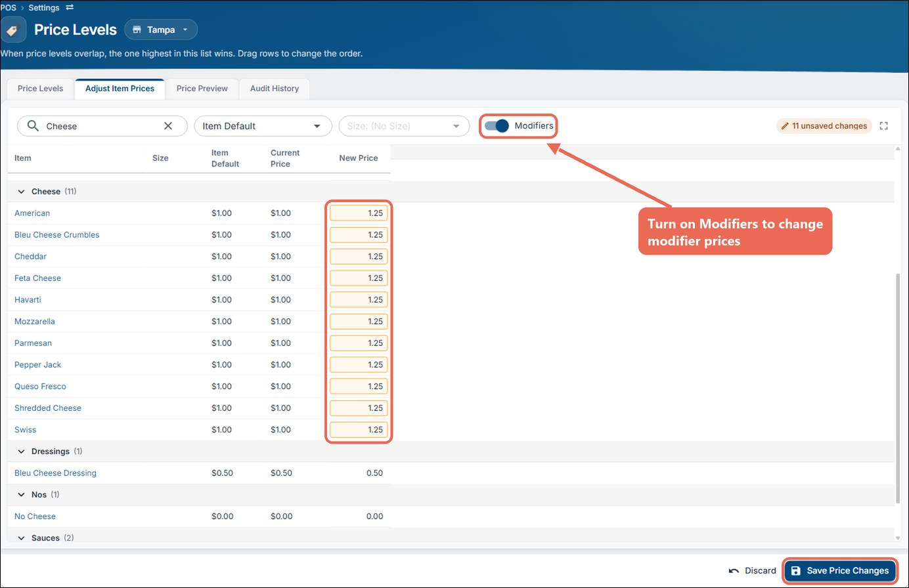Open the Bleu Cheese Crumbles link
The height and width of the screenshot is (588, 909).
pyautogui.click(x=57, y=235)
